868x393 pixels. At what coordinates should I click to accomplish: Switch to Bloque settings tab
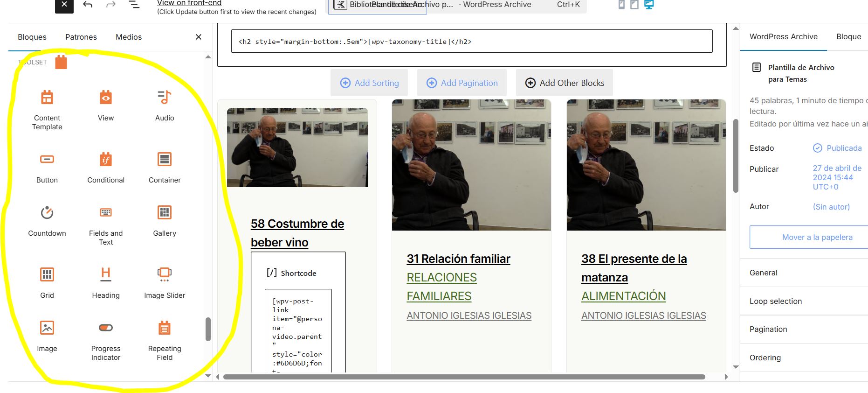pyautogui.click(x=848, y=36)
